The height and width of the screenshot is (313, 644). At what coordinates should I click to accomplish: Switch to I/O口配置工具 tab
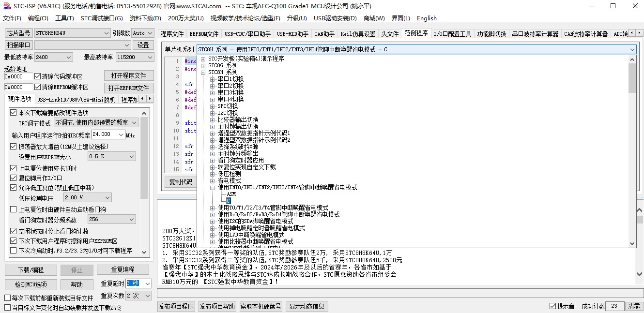click(x=452, y=34)
